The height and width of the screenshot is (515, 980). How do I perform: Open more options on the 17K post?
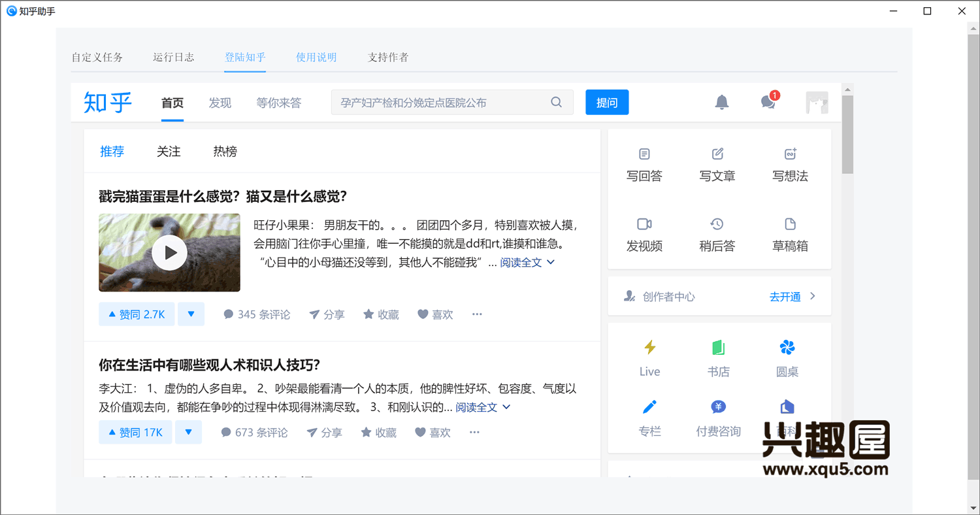click(x=474, y=433)
